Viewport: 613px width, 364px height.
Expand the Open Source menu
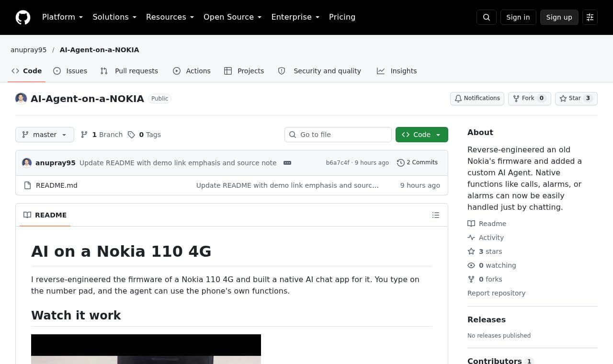click(233, 17)
